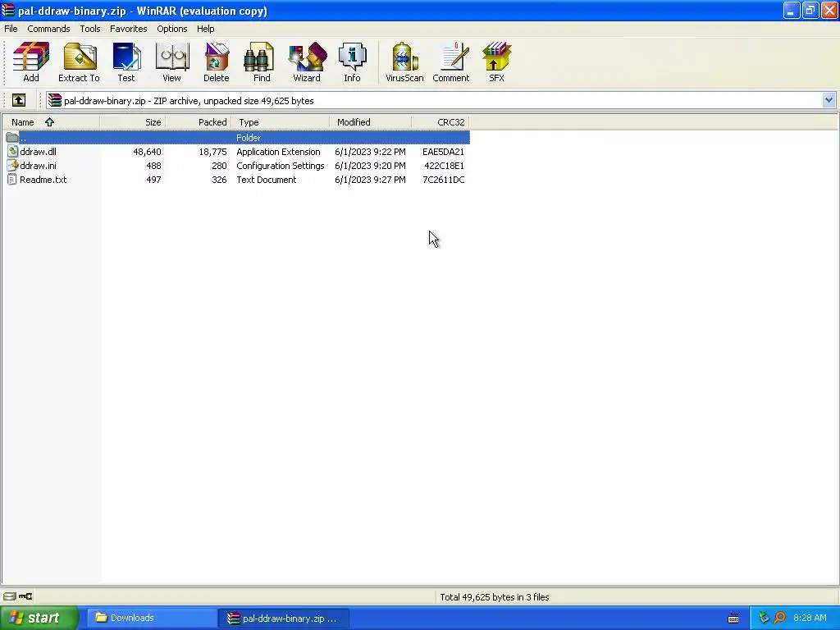Screen dimensions: 840x630
Task: Select the ddraw.ini file name
Action: click(x=38, y=166)
